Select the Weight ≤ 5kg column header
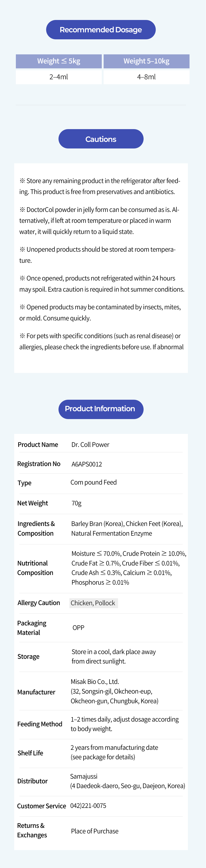This screenshot has width=206, height=868. pos(59,61)
